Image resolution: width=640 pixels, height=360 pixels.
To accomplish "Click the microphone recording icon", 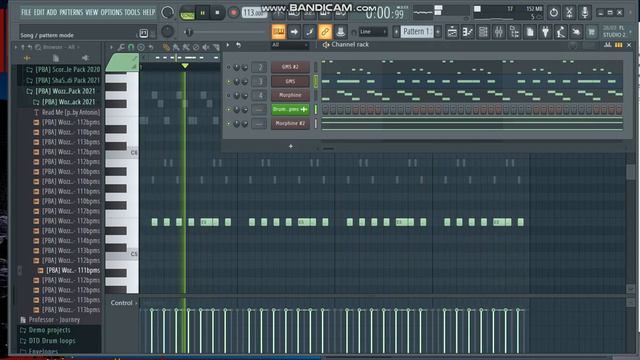I will (585, 13).
